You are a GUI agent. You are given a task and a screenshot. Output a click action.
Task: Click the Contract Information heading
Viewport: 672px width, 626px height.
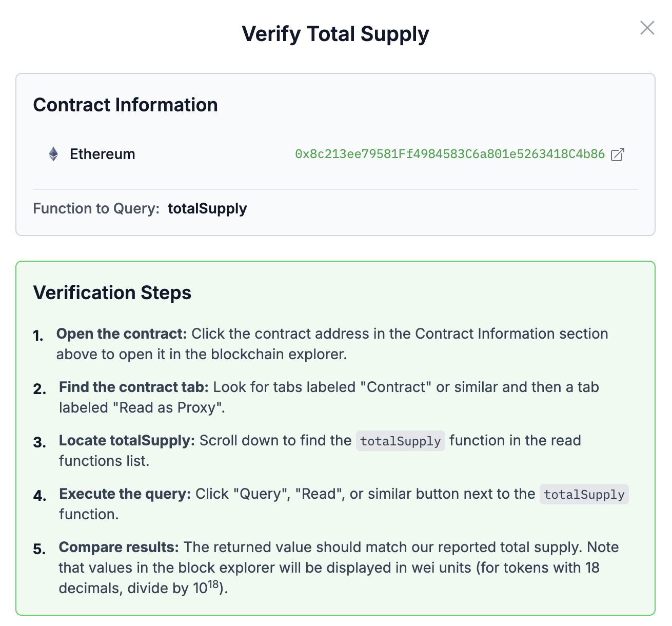(126, 105)
